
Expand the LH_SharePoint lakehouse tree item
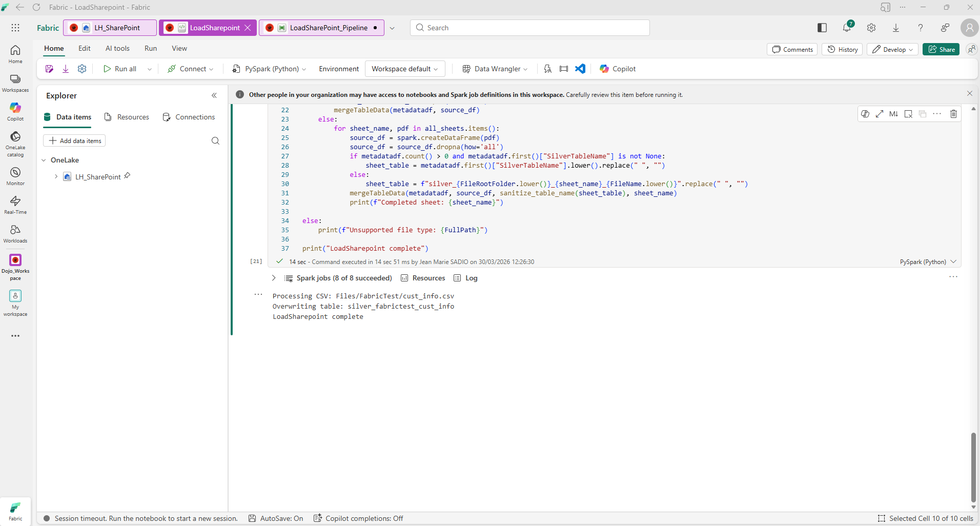(55, 176)
